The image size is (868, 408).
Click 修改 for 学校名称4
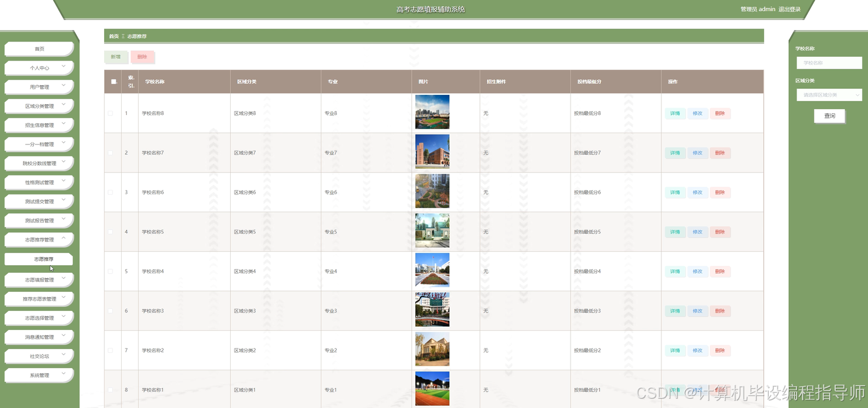pyautogui.click(x=697, y=271)
